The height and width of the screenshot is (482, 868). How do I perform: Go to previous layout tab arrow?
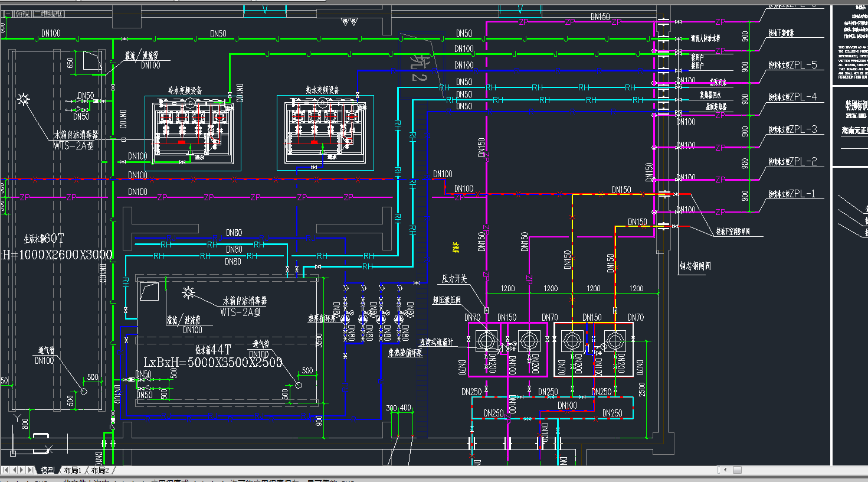point(14,470)
